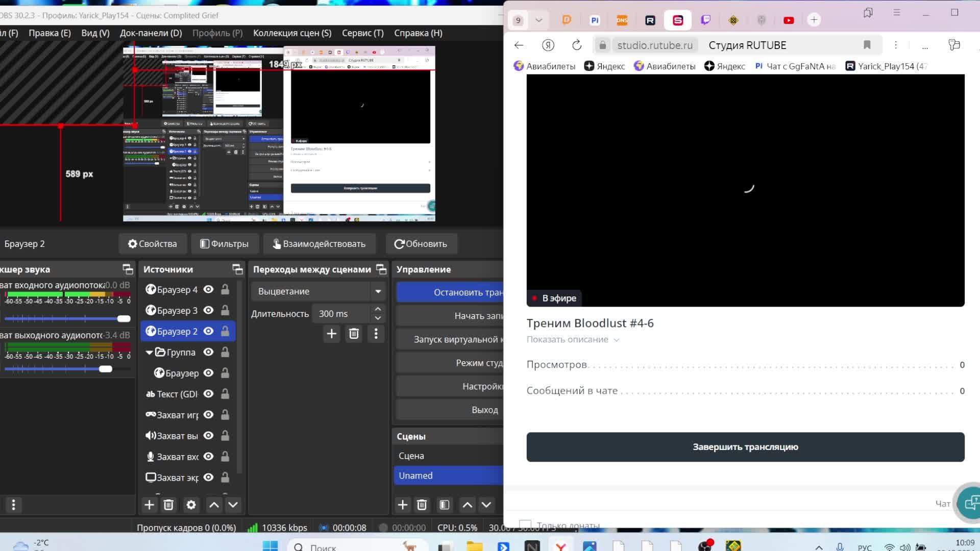The width and height of the screenshot is (980, 551).
Task: Open transition properties three-dot menu
Action: [x=376, y=334]
